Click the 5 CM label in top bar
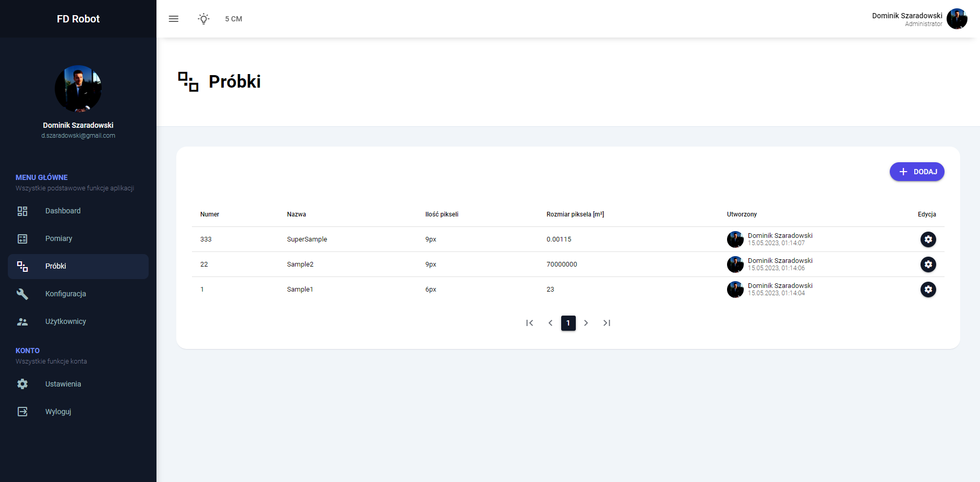 click(233, 19)
